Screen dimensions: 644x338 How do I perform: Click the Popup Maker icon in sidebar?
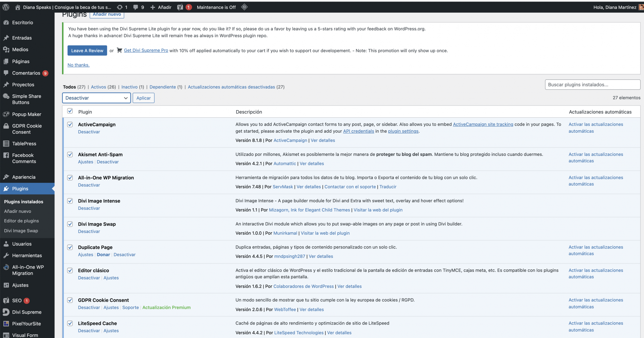click(6, 114)
